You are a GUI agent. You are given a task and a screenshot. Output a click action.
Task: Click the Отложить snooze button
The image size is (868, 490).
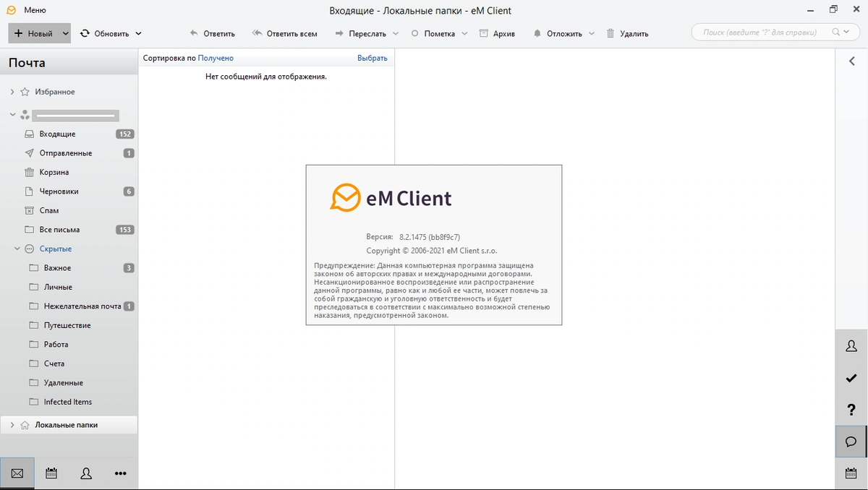pos(558,33)
